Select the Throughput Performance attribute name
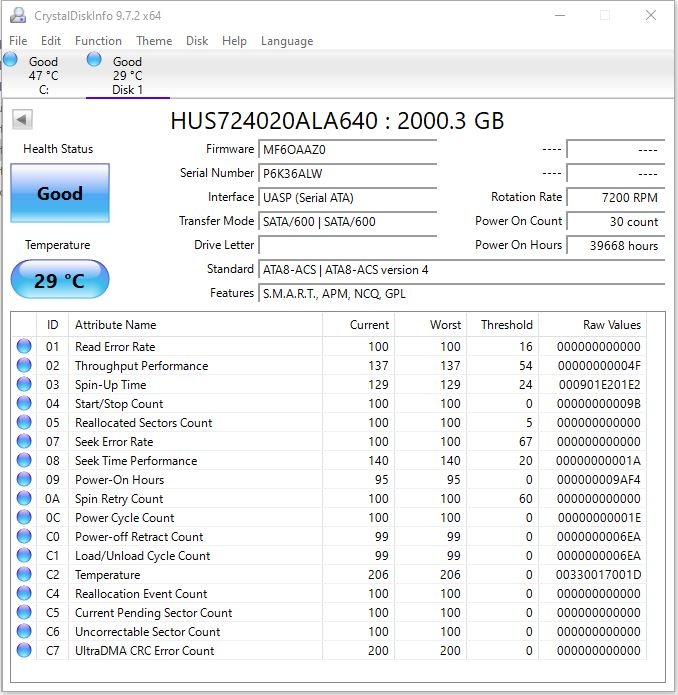 [141, 366]
